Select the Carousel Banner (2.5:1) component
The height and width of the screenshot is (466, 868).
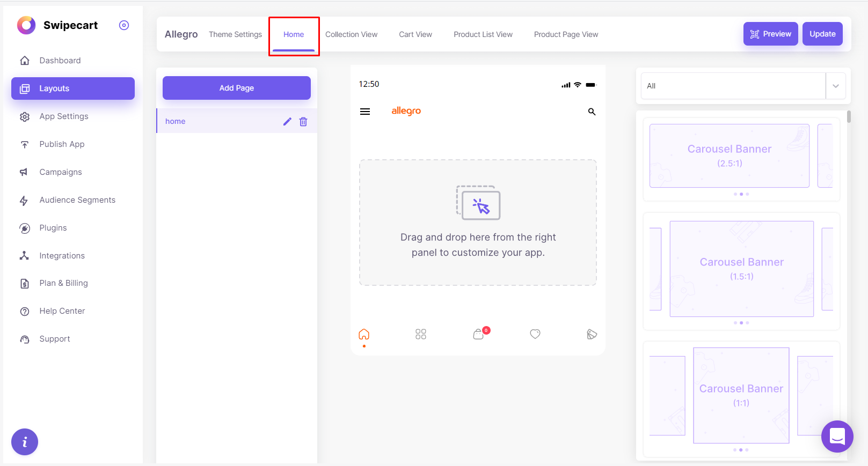[729, 156]
